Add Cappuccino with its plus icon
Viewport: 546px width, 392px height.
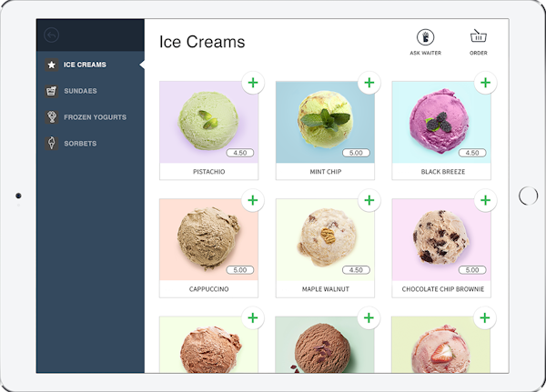click(x=253, y=200)
